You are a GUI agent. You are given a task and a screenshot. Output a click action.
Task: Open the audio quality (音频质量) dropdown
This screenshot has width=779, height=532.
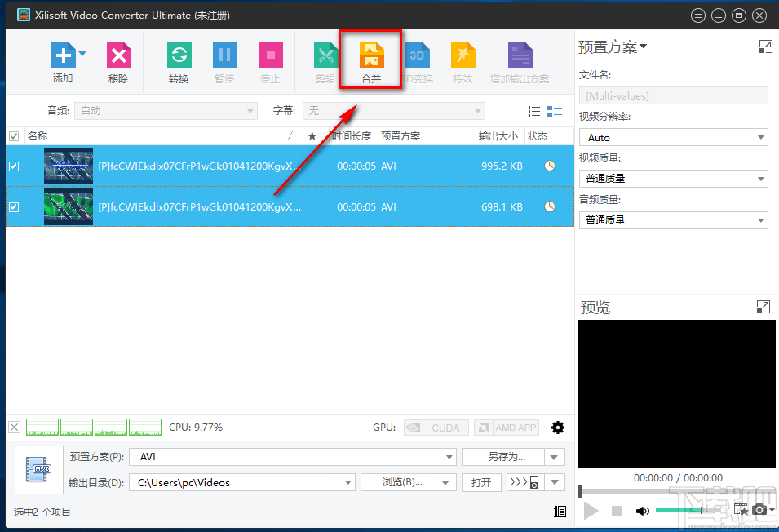[x=673, y=220]
